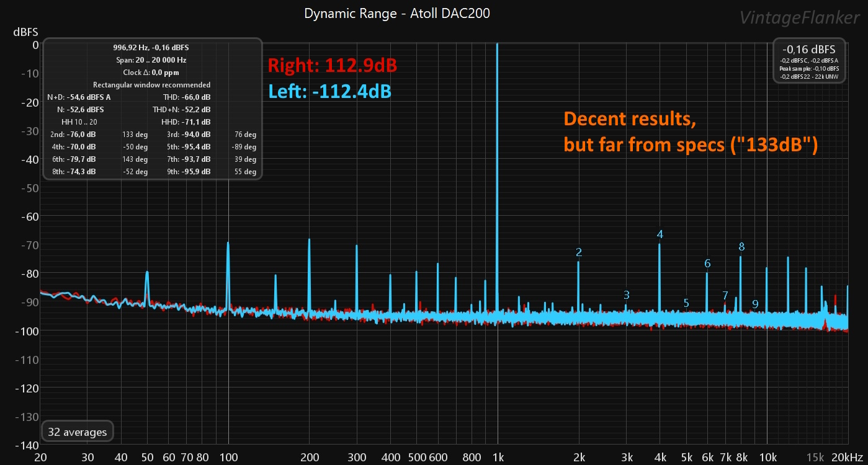Click the HHD value "-71,1 dB"
This screenshot has height=465, width=868.
tap(195, 122)
